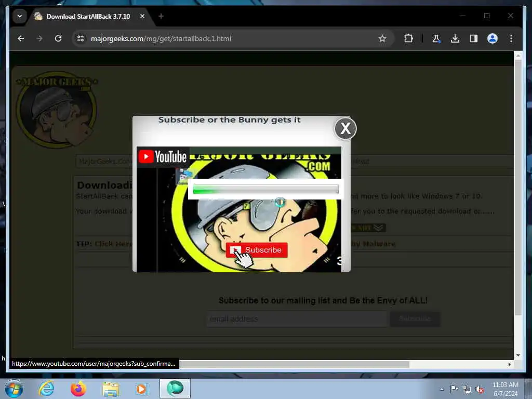Click the scrollbar down arrow
532x399 pixels.
click(518, 355)
